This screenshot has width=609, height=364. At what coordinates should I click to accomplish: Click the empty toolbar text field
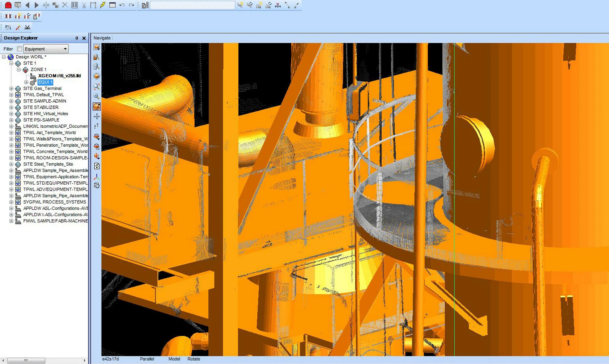(x=192, y=5)
